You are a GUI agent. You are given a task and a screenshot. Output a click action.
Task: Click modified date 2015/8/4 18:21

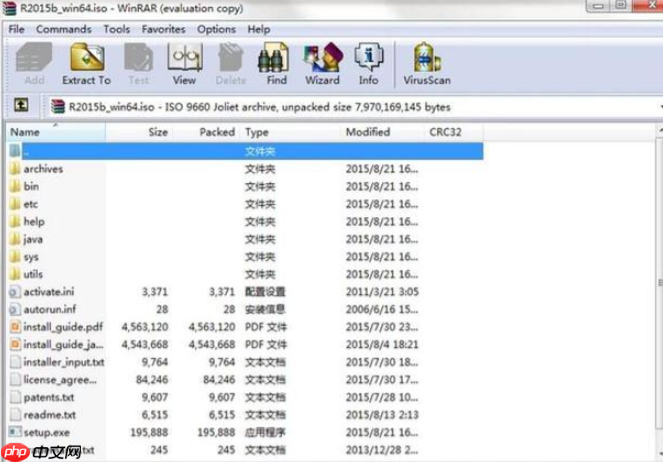pyautogui.click(x=382, y=344)
